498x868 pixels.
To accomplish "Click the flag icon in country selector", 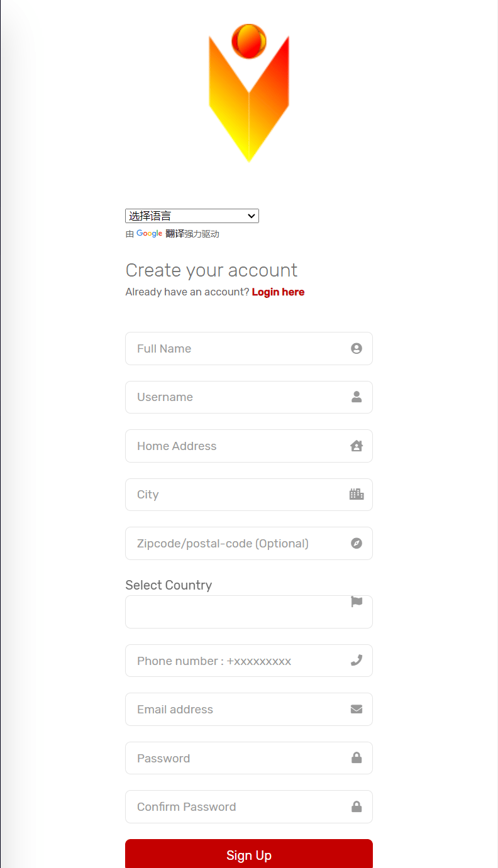I will [x=357, y=602].
